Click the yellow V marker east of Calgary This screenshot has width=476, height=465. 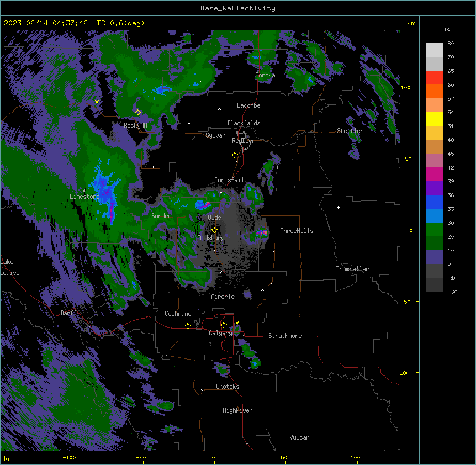[237, 323]
